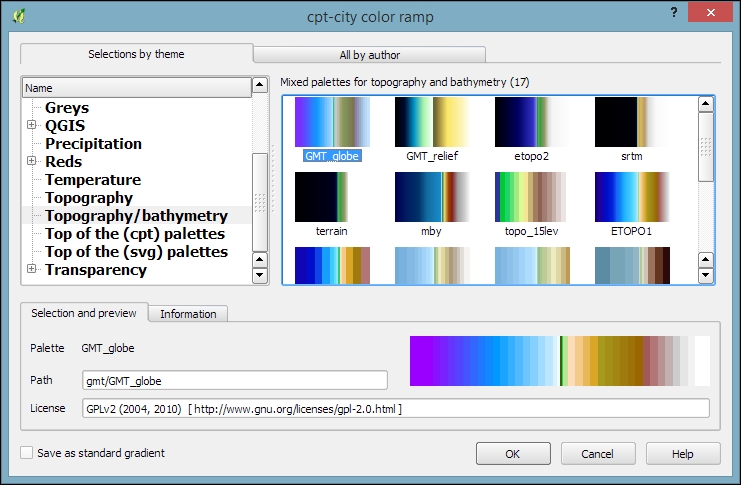
Task: Click palette list scrollbar thumb
Action: pyautogui.click(x=706, y=147)
